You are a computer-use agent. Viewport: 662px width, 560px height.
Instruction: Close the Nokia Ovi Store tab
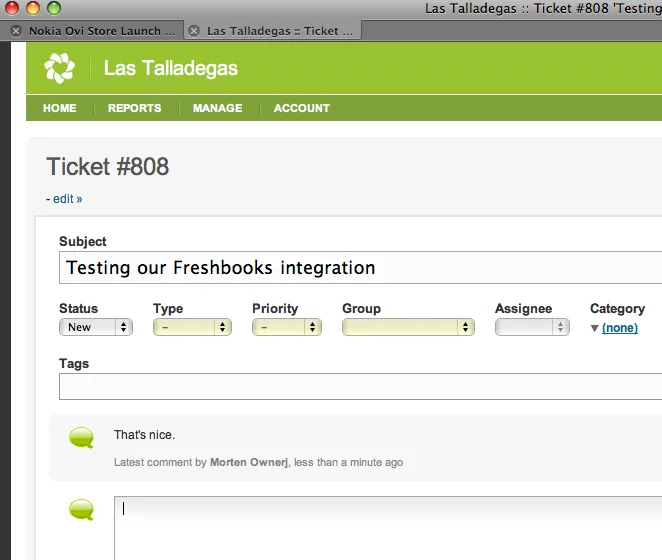pos(15,31)
